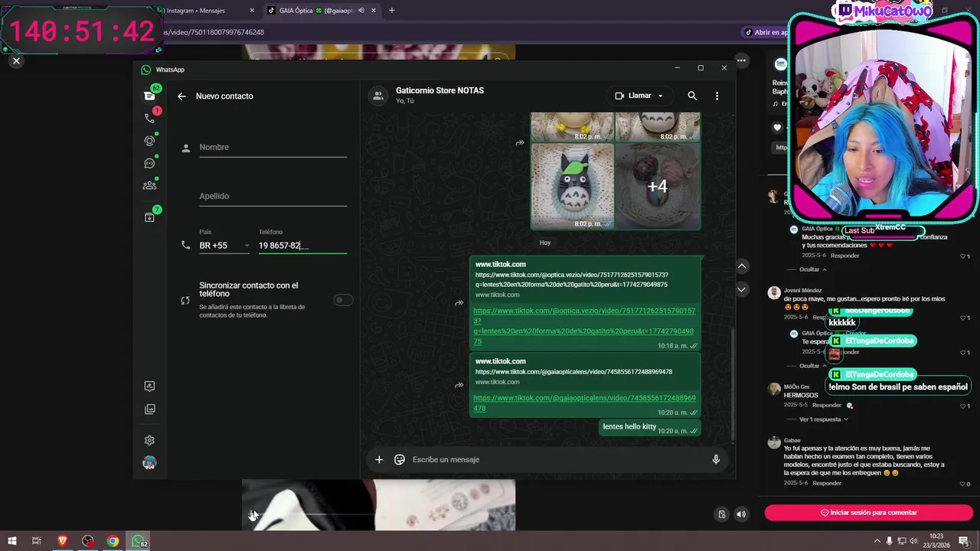Forward the gaiaopticalens TikTok link message
The image size is (980, 551).
[459, 385]
